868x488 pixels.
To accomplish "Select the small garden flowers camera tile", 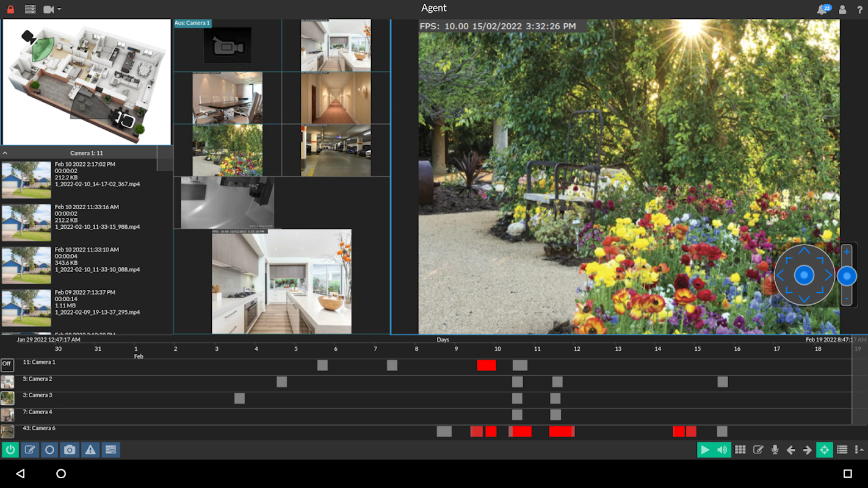I will point(228,151).
